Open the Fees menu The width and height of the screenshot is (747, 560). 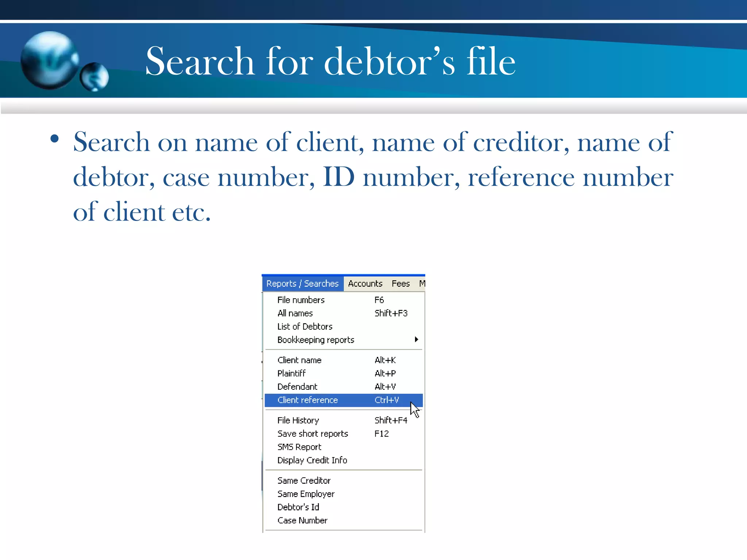pos(400,284)
